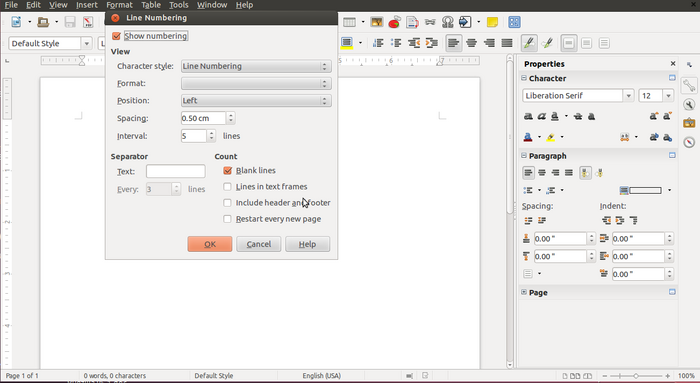Viewport: 700px width, 383px height.
Task: Open the Tools menu
Action: point(179,5)
